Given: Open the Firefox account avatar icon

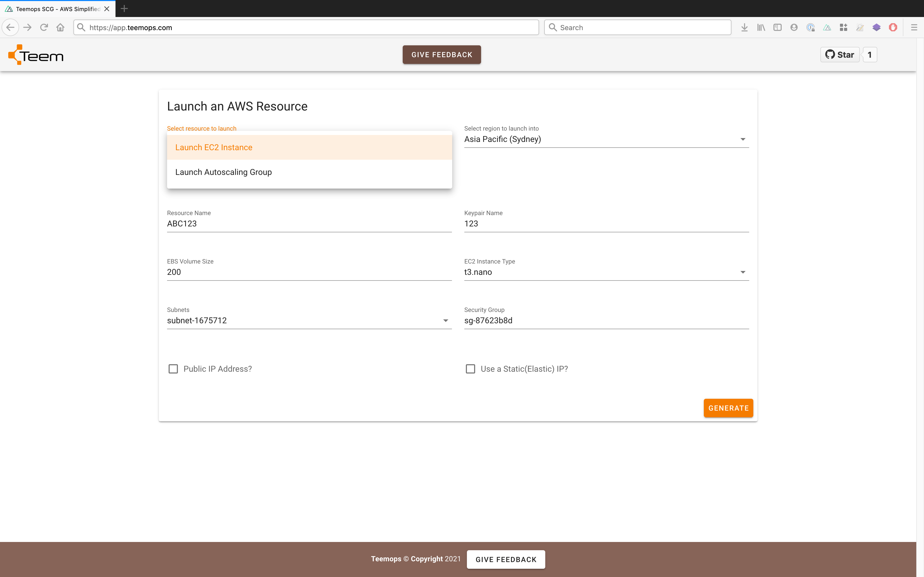Looking at the screenshot, I should point(794,28).
